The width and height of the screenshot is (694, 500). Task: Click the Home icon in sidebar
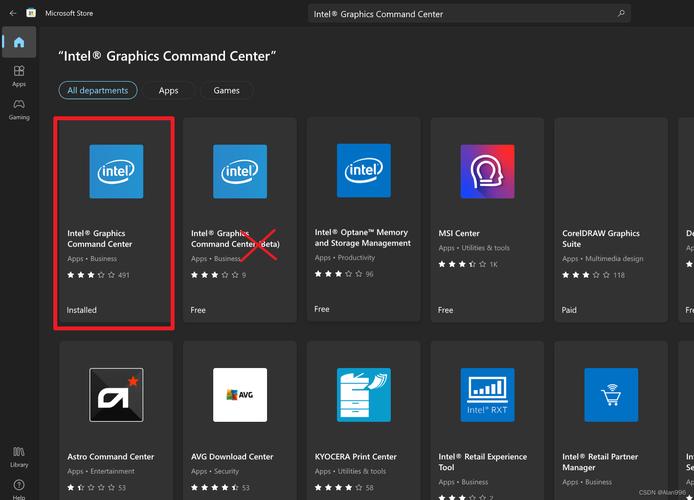click(19, 42)
